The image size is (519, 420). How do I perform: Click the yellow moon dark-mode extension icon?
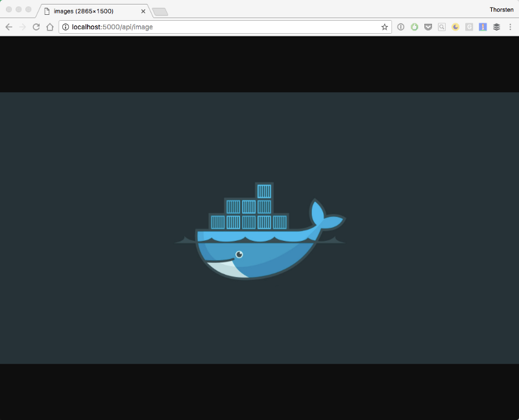pyautogui.click(x=455, y=27)
